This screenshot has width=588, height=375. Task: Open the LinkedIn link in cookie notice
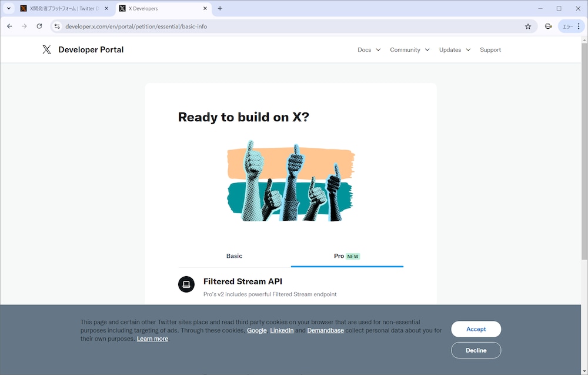pos(282,330)
